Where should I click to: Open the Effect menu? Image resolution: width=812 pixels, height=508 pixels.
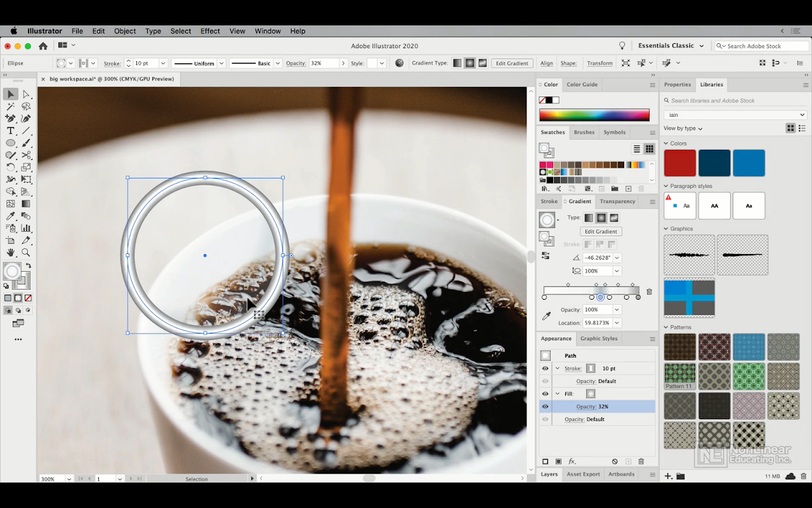pyautogui.click(x=210, y=31)
